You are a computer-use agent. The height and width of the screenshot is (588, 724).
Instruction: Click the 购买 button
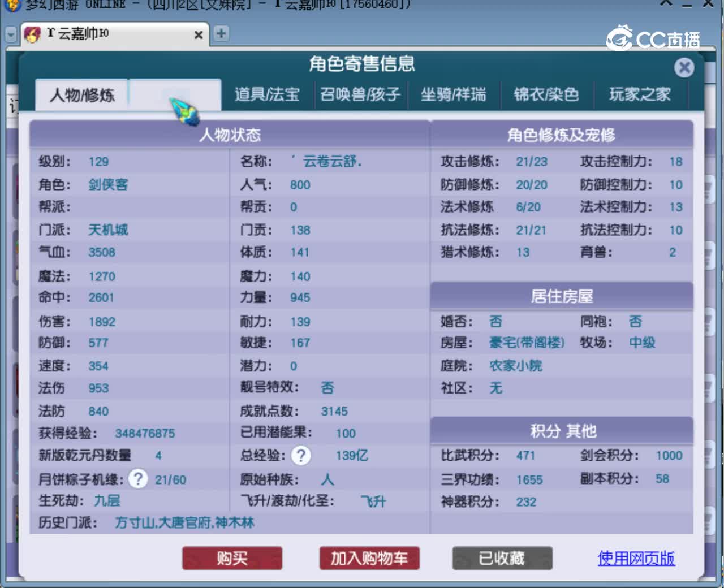232,559
